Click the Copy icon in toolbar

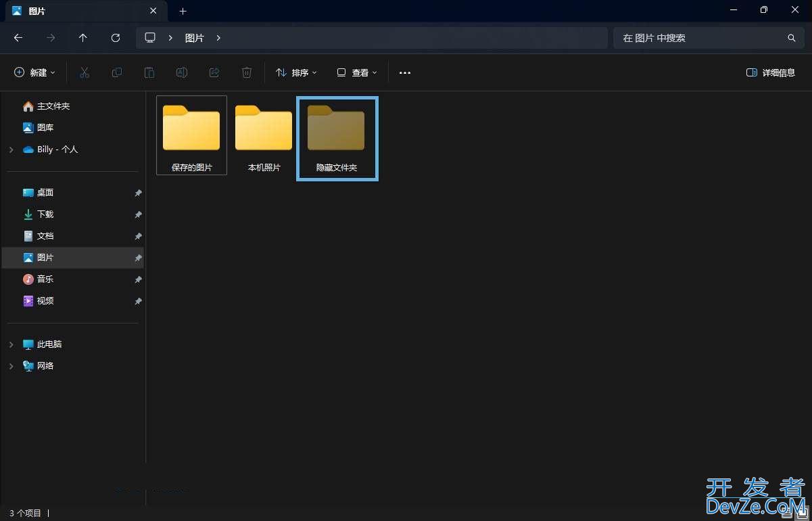117,72
